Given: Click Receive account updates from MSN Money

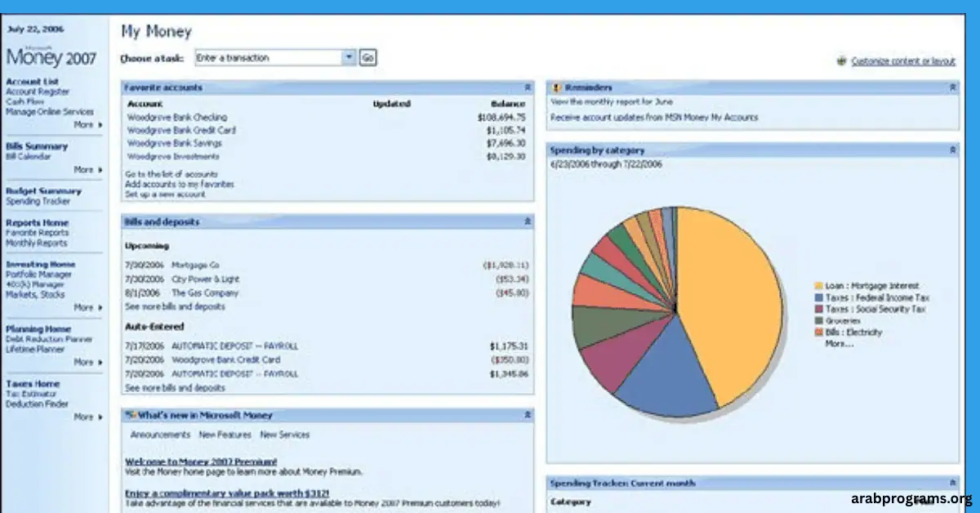Looking at the screenshot, I should [x=654, y=118].
